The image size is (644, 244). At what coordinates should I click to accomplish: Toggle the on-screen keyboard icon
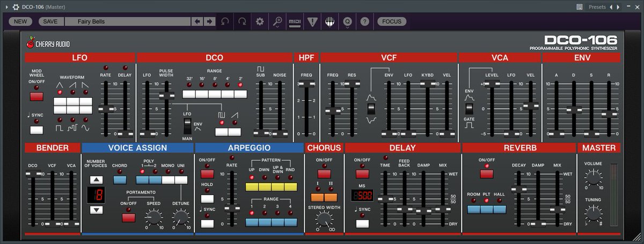330,21
